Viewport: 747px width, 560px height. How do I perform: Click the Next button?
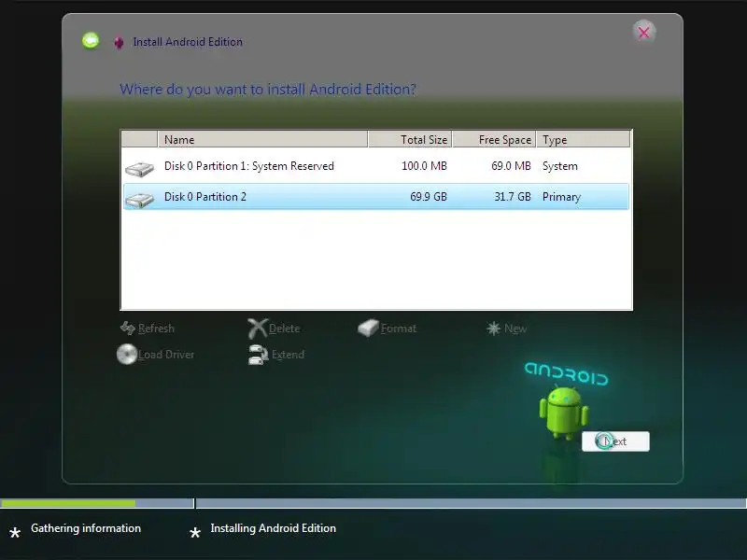pyautogui.click(x=615, y=441)
